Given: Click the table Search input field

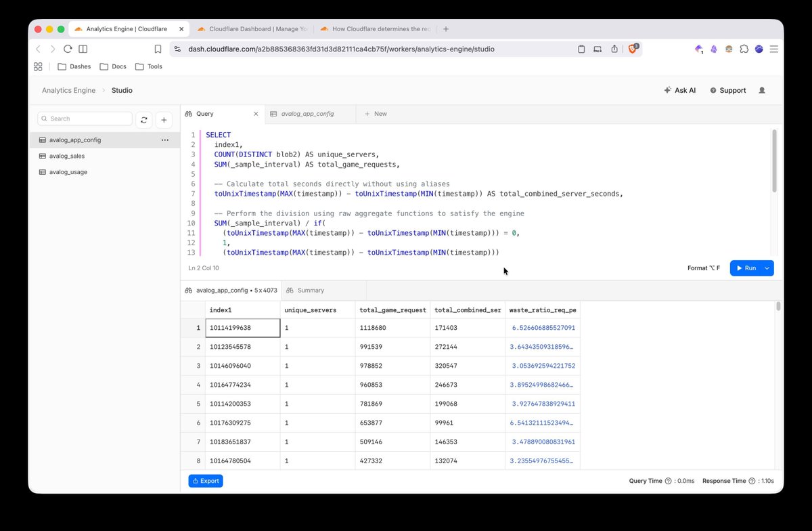Looking at the screenshot, I should (85, 119).
